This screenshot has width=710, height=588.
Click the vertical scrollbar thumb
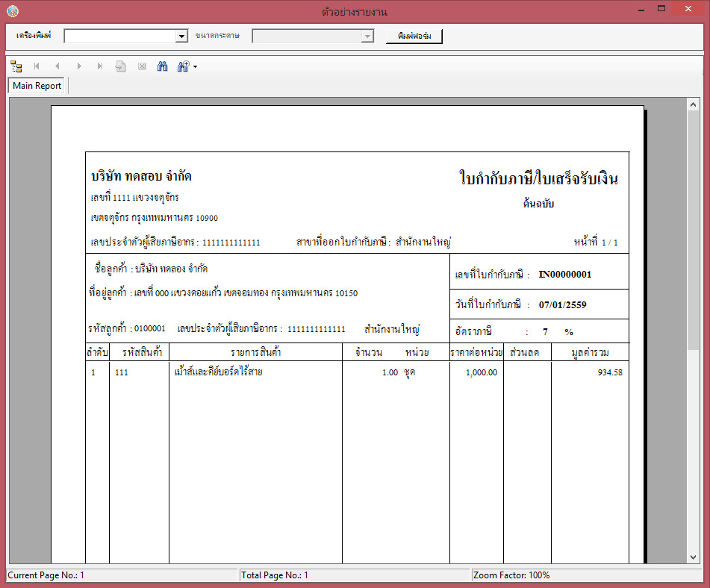click(694, 230)
